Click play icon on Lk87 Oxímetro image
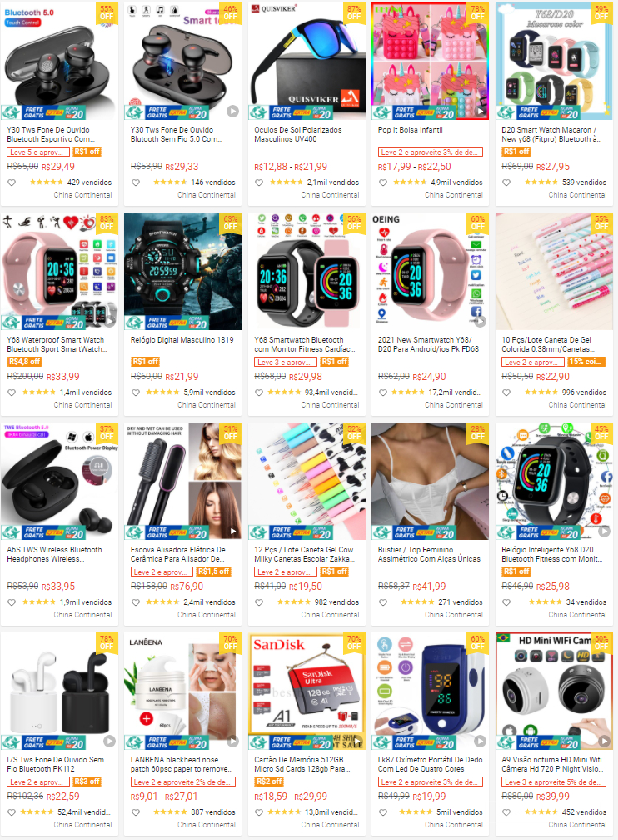The height and width of the screenshot is (840, 618). point(480,741)
